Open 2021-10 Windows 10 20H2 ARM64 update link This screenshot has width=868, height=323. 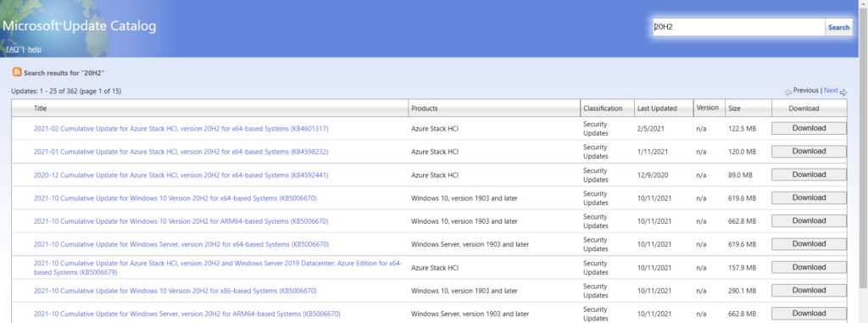[x=181, y=221]
